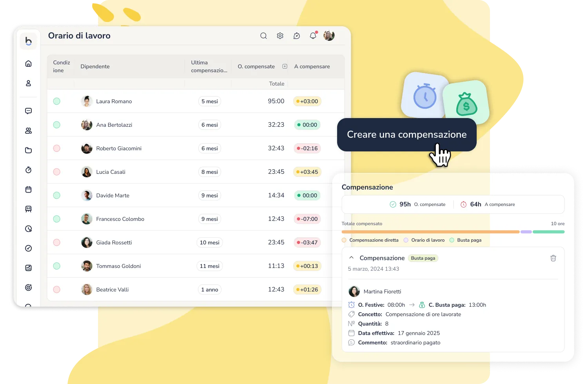Open the circled checkmark sidebar icon

click(28, 248)
